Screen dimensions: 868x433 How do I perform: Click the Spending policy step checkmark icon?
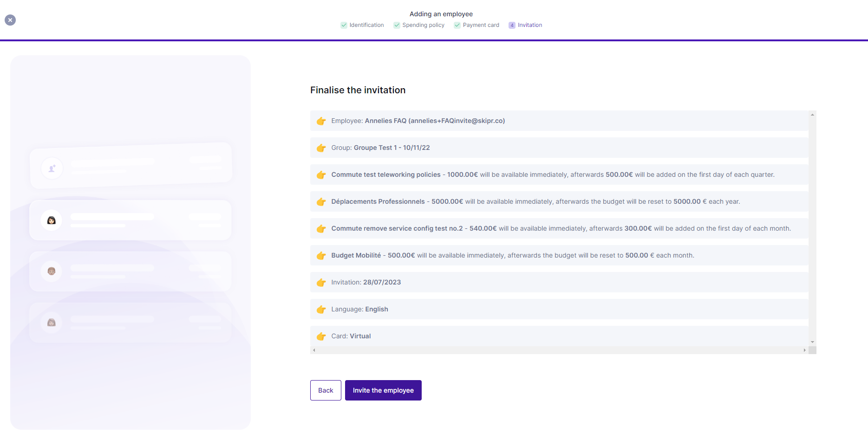point(397,25)
